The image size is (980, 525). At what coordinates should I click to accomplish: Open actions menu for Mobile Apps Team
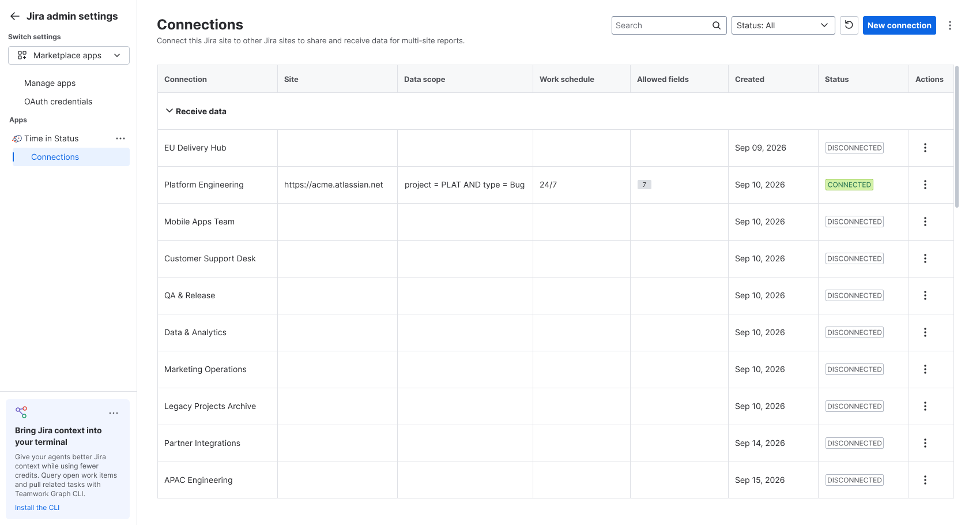coord(925,222)
